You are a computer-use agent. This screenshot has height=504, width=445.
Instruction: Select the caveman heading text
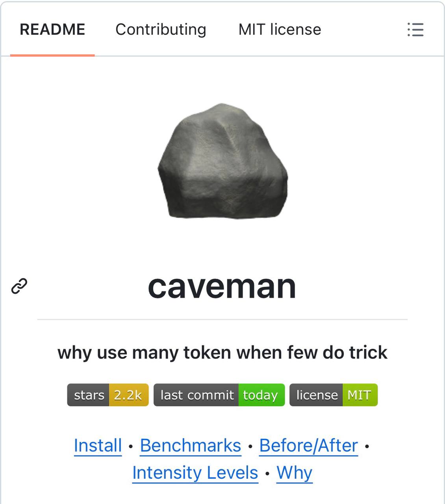pos(222,287)
